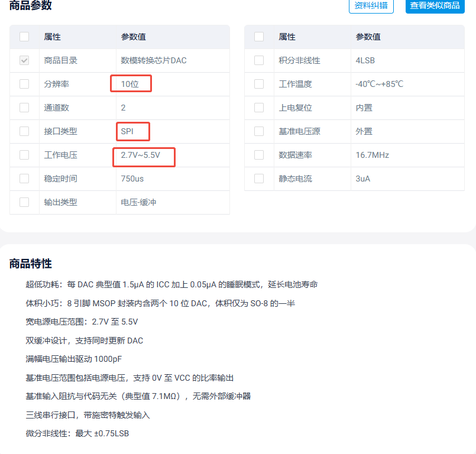Viewport: 476px width, 454px height.
Task: Select all via left table header checkbox
Action: point(24,36)
